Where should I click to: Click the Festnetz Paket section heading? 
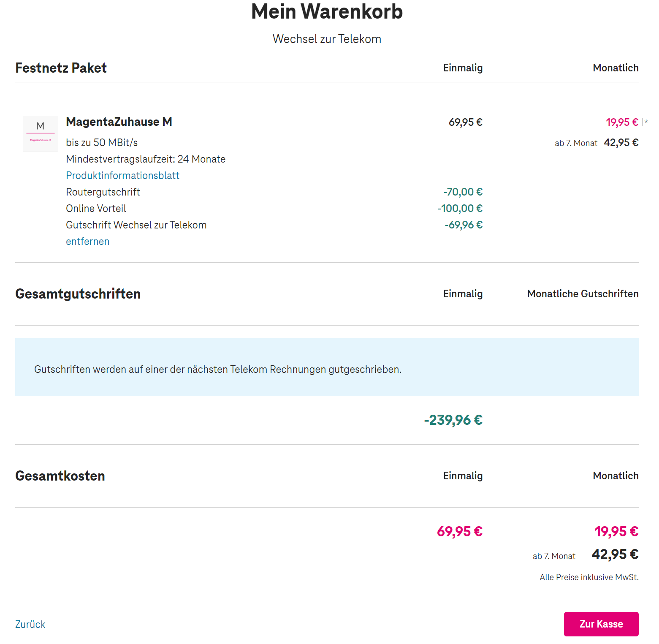(61, 68)
